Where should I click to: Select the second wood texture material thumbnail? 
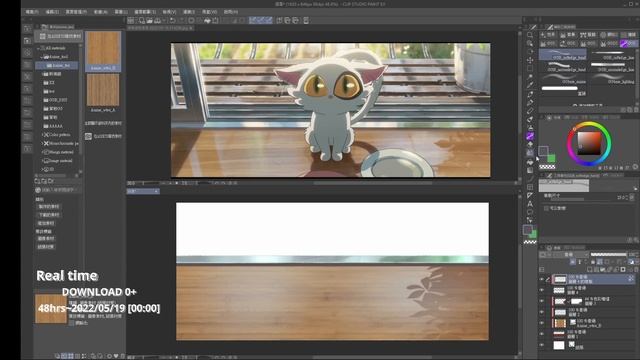103,90
